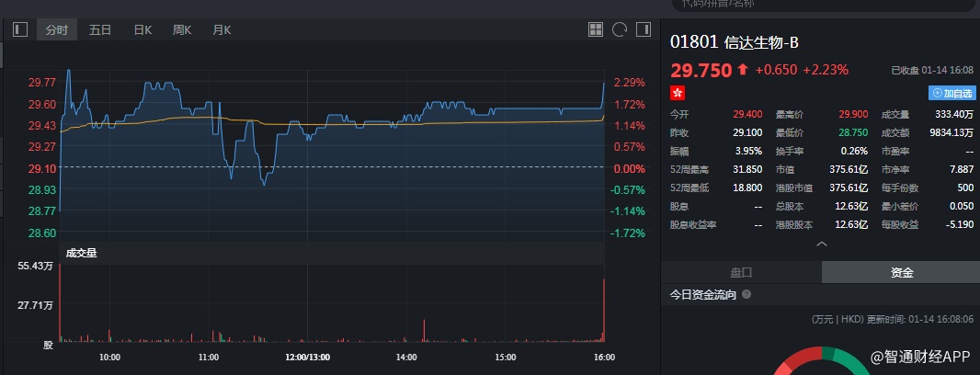The height and width of the screenshot is (375, 980).
Task: Toggle the right sidebar panel icon
Action: pos(643,30)
